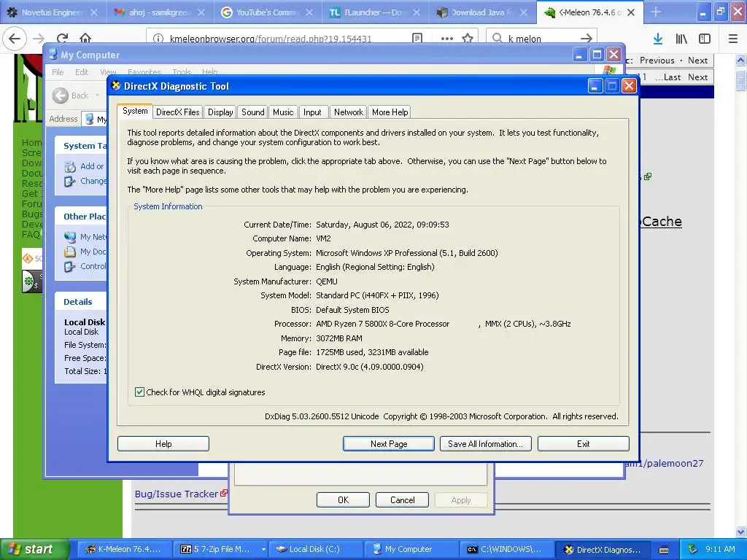Screen dimensions: 747x560
Task: Open Bug/Issue Tracker link
Action: click(x=177, y=494)
